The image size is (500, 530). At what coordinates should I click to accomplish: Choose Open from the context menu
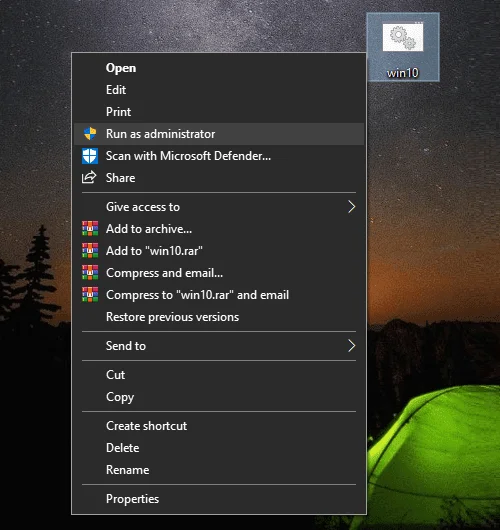[x=219, y=68]
